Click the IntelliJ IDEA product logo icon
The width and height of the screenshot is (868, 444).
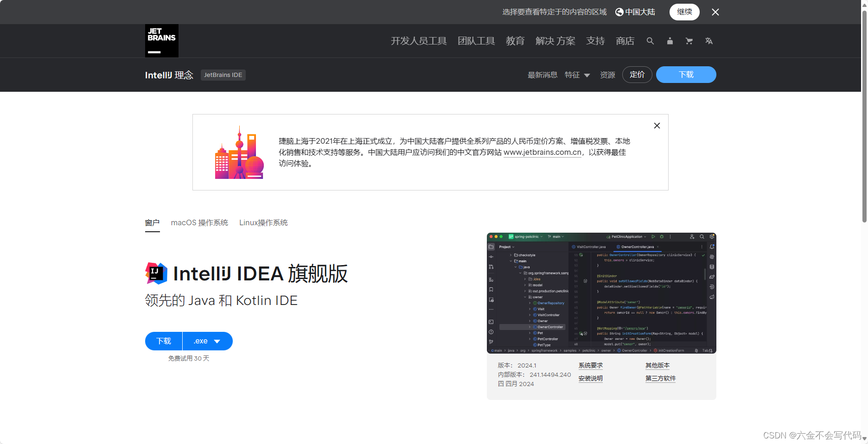point(156,273)
